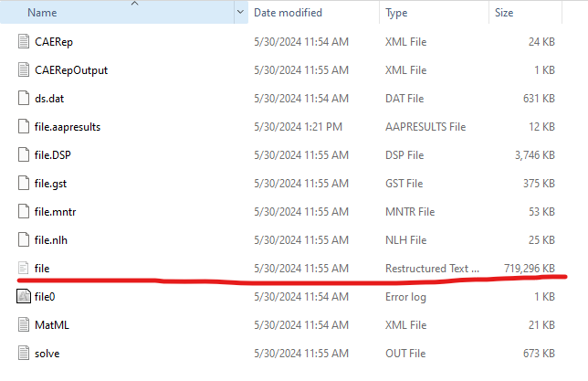The width and height of the screenshot is (588, 381).
Task: Select the underlined Restructured Text file icon
Action: point(25,268)
